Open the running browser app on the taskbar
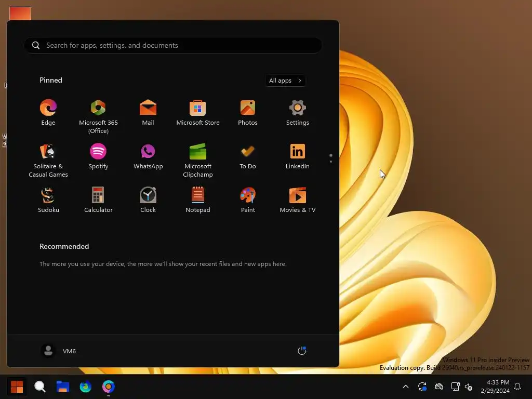Screen dimensions: 532x399 click(109, 387)
